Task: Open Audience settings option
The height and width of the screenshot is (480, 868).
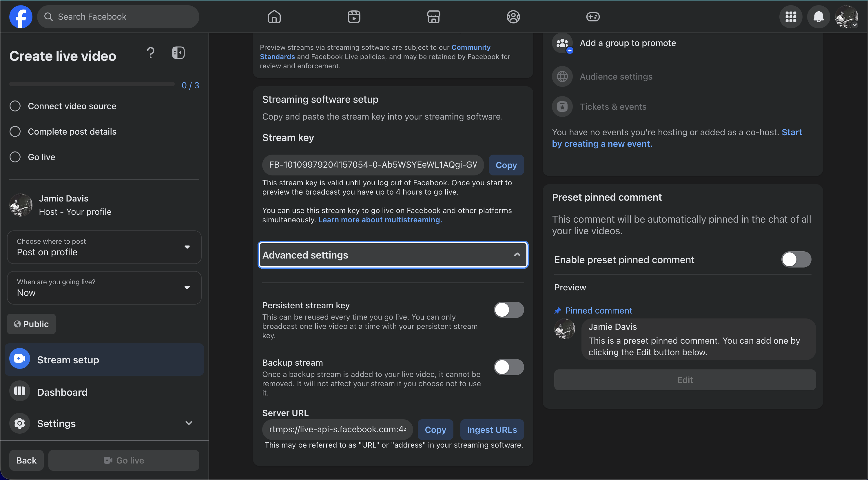Action: point(616,76)
